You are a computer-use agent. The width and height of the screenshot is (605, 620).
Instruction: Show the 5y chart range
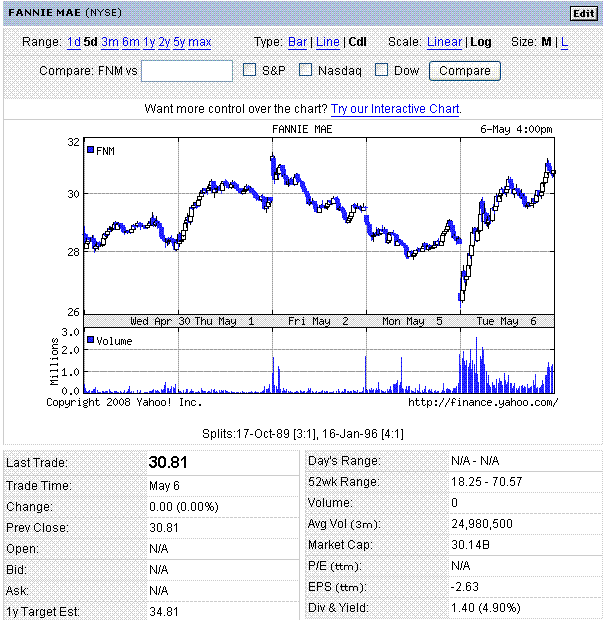pos(179,42)
